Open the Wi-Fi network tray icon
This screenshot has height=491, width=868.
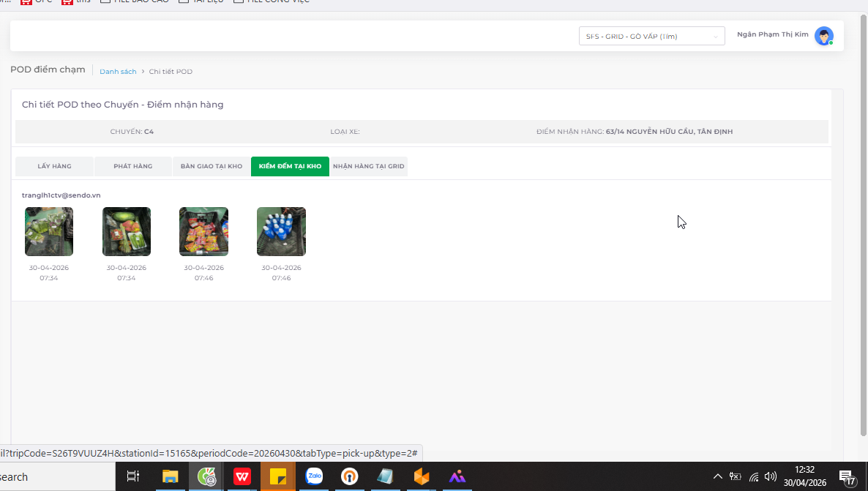pyautogui.click(x=753, y=476)
